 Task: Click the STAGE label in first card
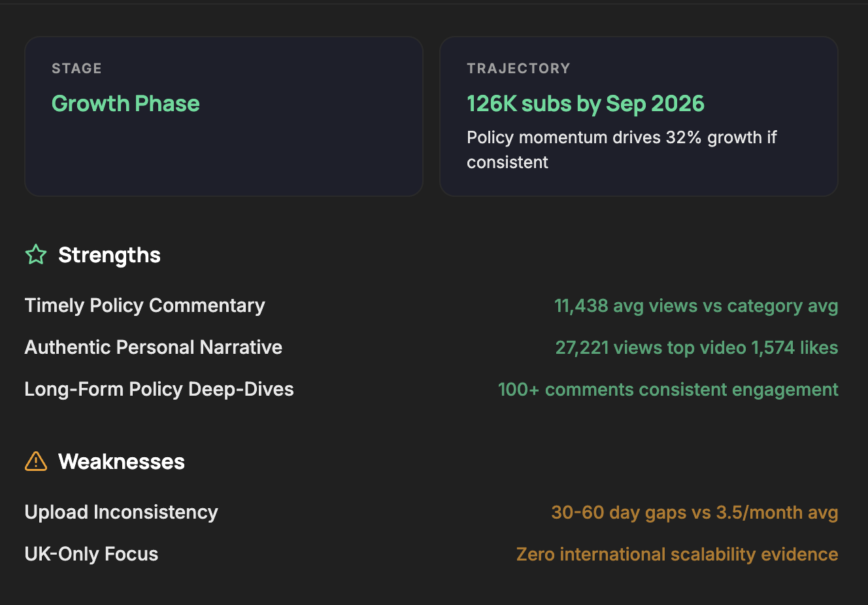point(76,69)
